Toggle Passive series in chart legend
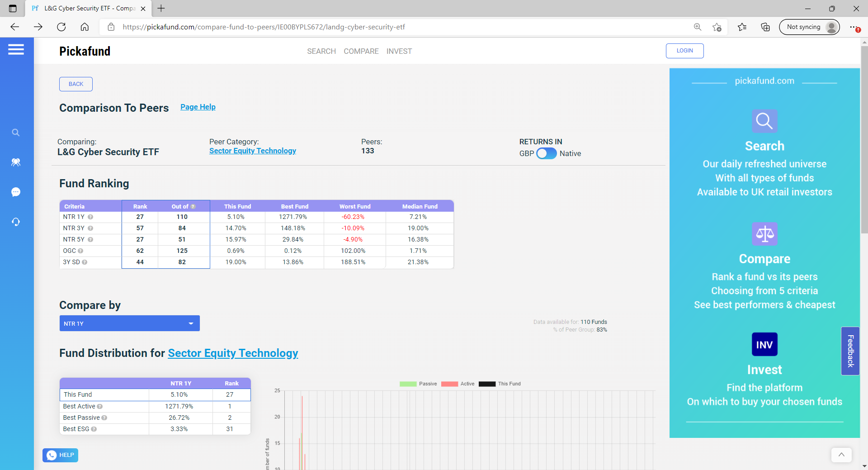Image resolution: width=868 pixels, height=470 pixels. [x=408, y=384]
